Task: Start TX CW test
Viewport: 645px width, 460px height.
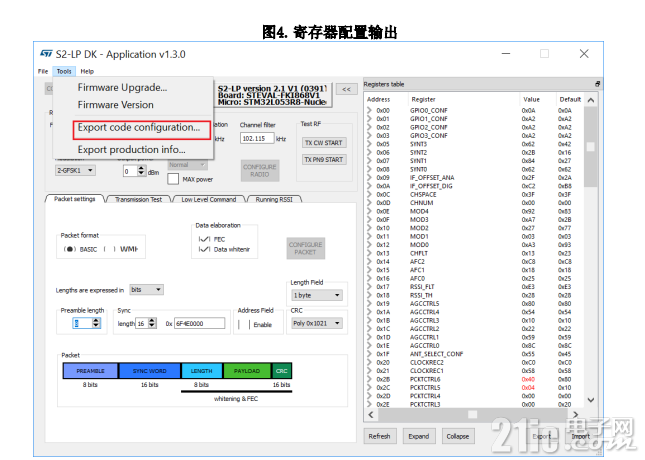Action: [324, 143]
